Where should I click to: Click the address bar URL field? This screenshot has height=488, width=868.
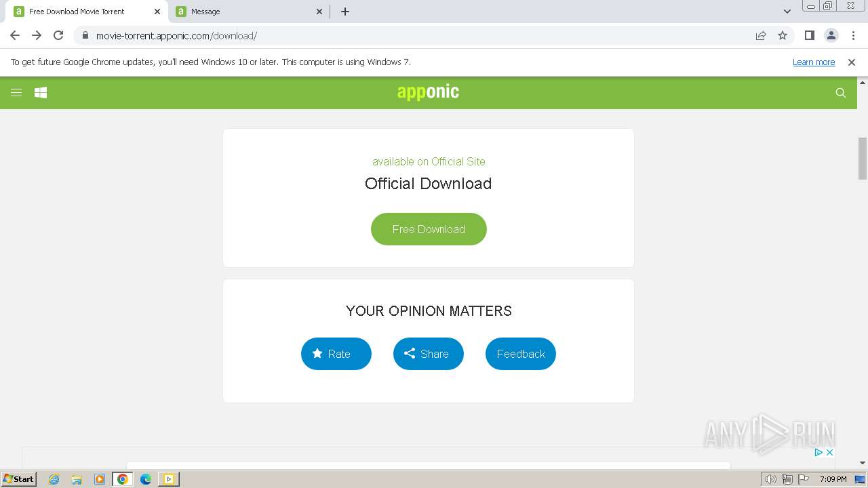pos(420,35)
